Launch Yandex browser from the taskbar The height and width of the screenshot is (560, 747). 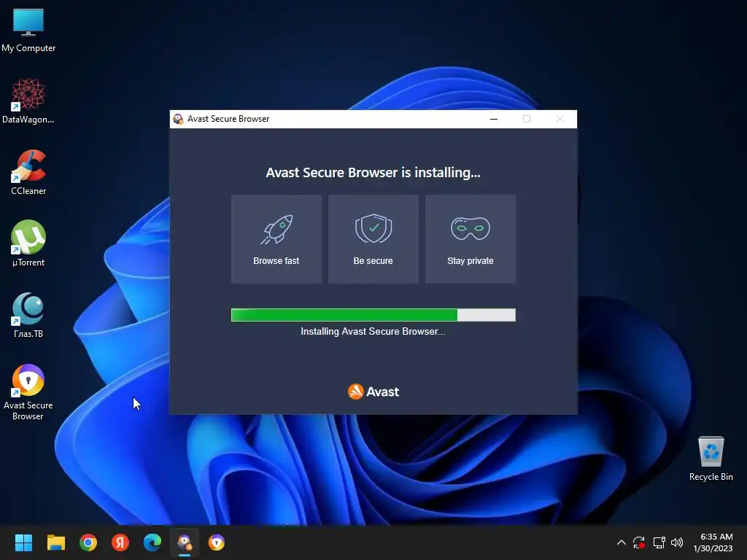coord(120,542)
